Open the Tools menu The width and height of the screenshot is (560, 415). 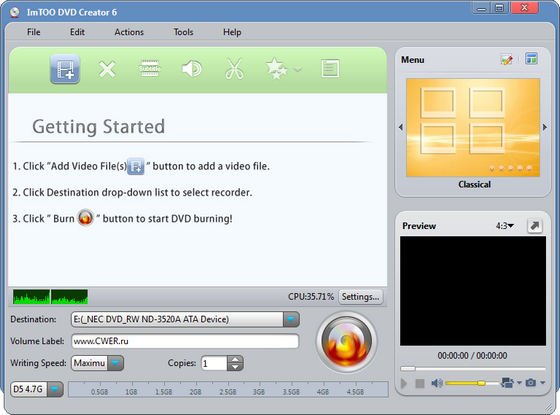(x=183, y=32)
